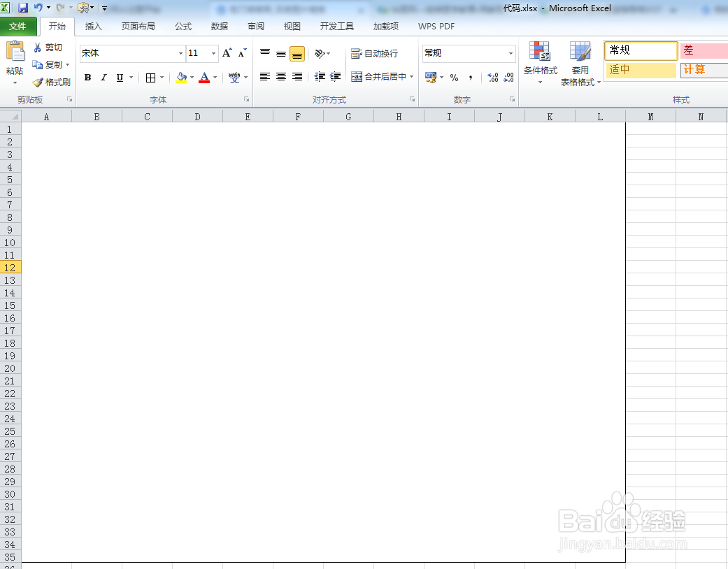Decrease cell indent
The image size is (728, 569).
click(320, 77)
